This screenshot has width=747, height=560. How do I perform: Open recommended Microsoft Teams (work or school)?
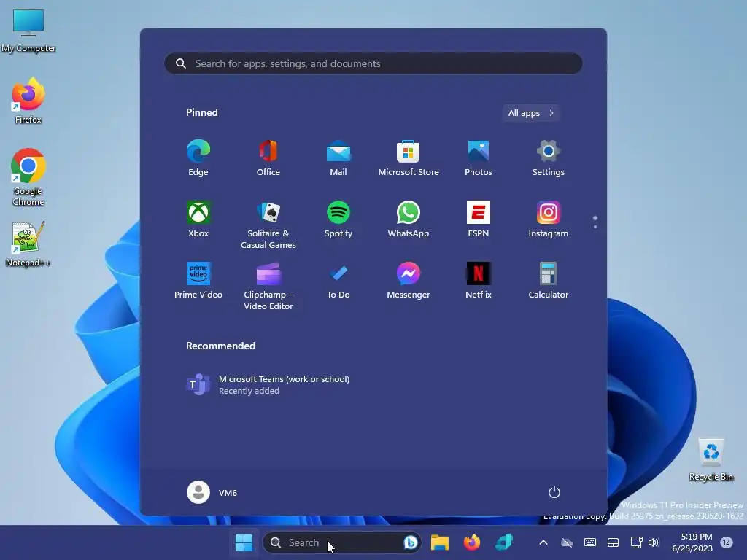(x=268, y=385)
